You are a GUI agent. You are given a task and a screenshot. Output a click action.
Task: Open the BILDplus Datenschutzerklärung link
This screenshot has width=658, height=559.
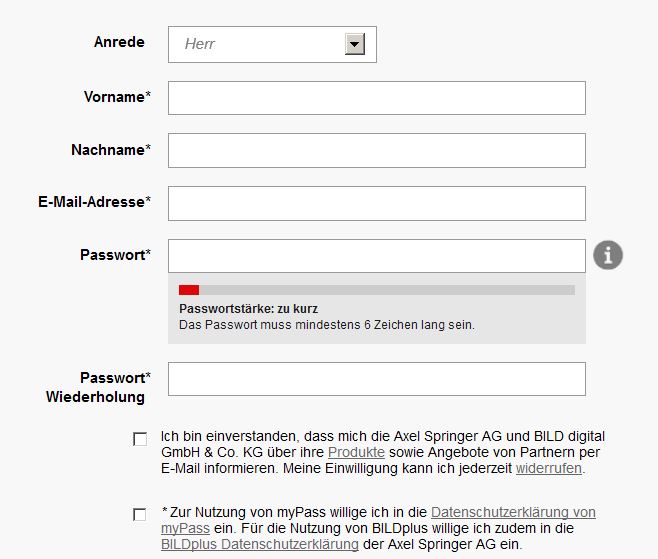point(260,544)
